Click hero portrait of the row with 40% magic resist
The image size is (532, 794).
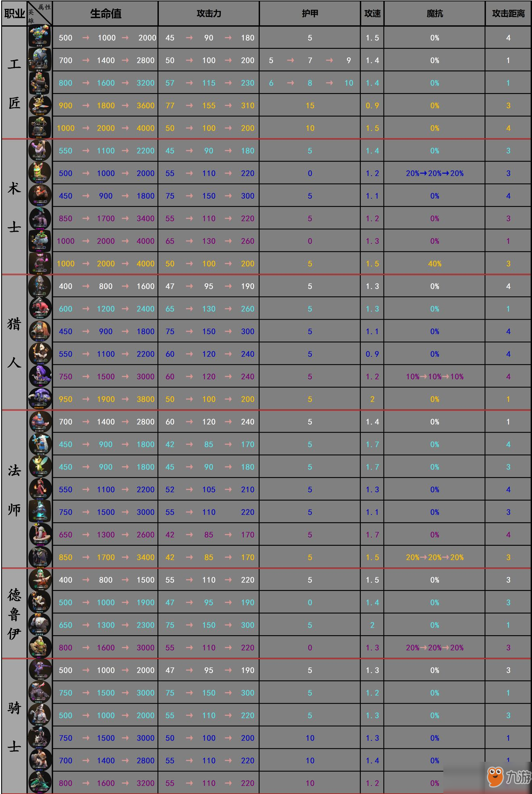pos(40,263)
